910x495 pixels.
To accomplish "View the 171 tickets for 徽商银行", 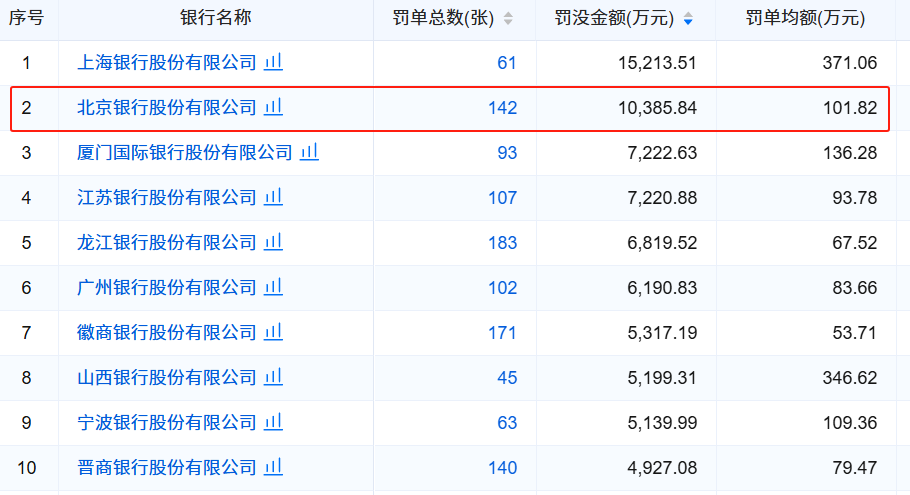I will click(503, 333).
